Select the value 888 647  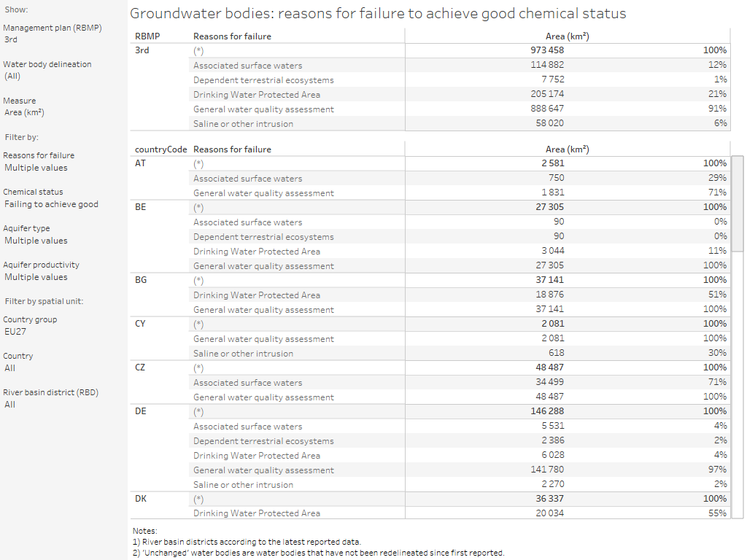[x=547, y=109]
